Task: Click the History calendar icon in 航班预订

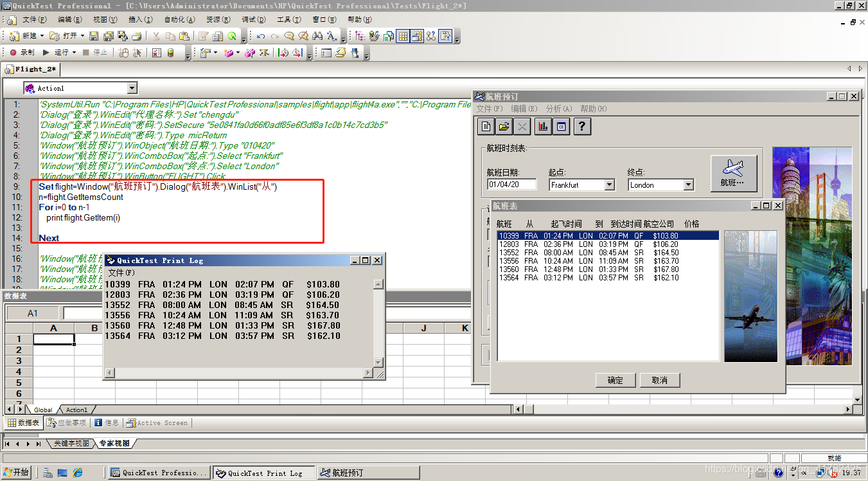Action: pyautogui.click(x=561, y=127)
